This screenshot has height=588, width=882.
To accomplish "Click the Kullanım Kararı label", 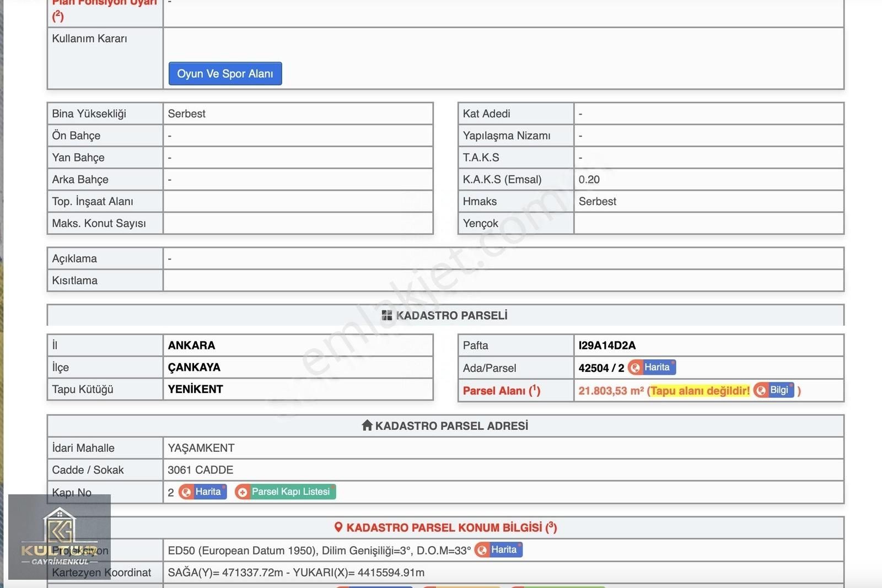I will point(89,39).
